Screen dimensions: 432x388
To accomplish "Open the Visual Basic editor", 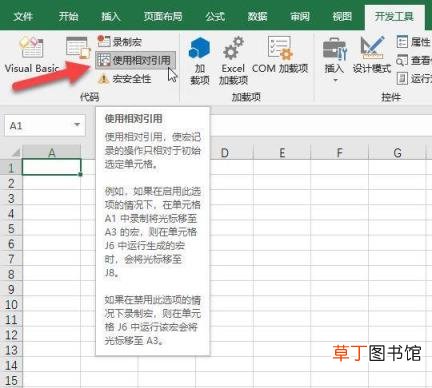I will click(32, 55).
